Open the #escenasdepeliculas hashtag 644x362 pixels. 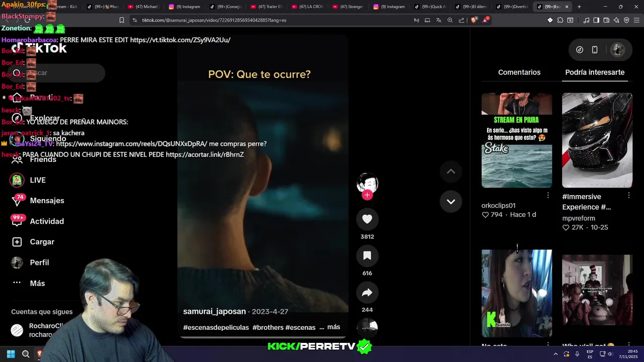tap(216, 327)
